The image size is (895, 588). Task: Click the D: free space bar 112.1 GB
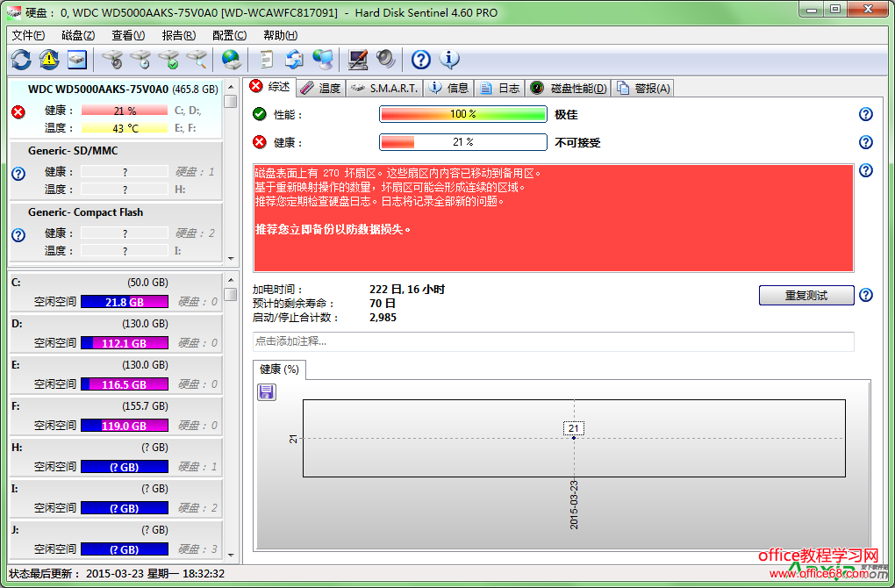click(125, 343)
